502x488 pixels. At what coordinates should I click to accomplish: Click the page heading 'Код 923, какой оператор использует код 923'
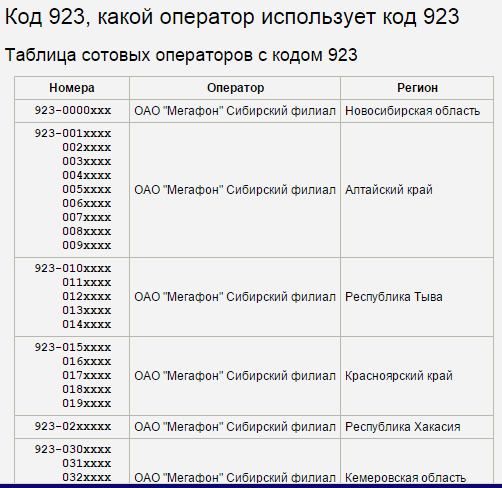coord(232,17)
